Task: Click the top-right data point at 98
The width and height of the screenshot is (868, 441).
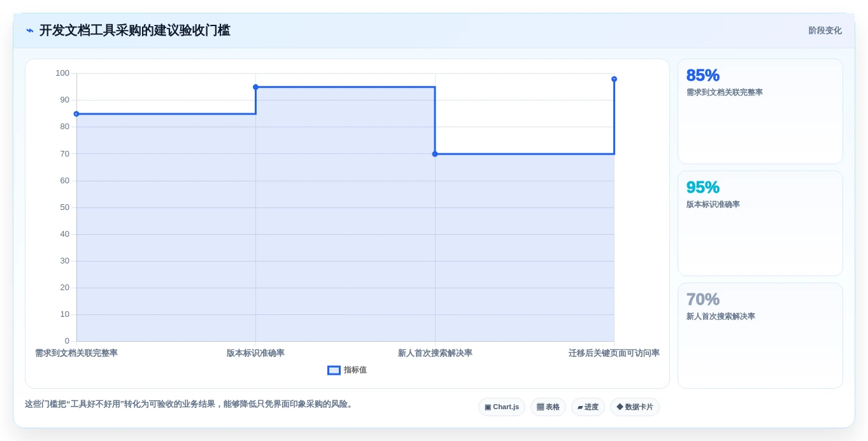Action: (614, 79)
